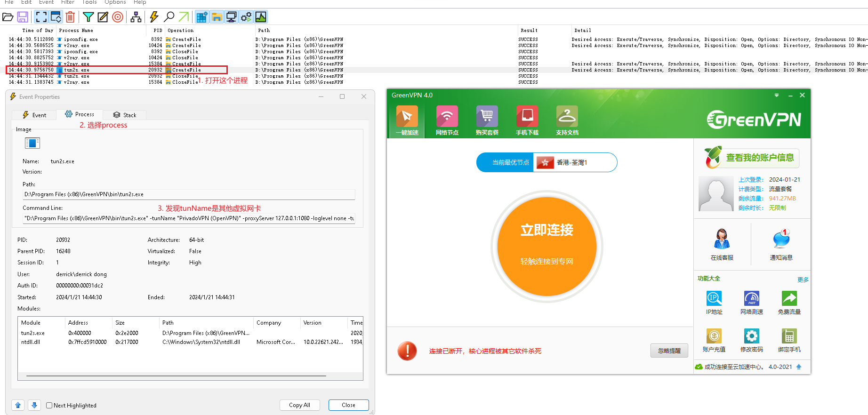Select the highlighted tun2s.exe CreateFile event row
This screenshot has width=868, height=415.
433,70
